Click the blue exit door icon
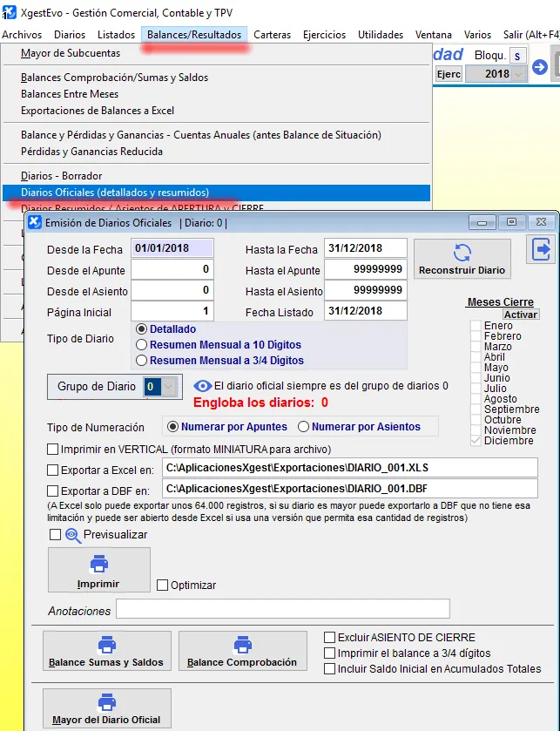Viewport: 560px width, 731px height. point(542,250)
